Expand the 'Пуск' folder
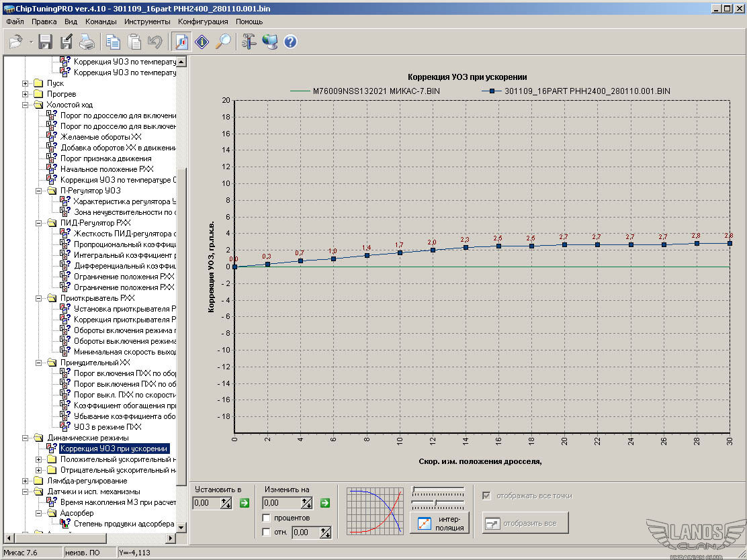The width and height of the screenshot is (747, 560). [x=26, y=83]
